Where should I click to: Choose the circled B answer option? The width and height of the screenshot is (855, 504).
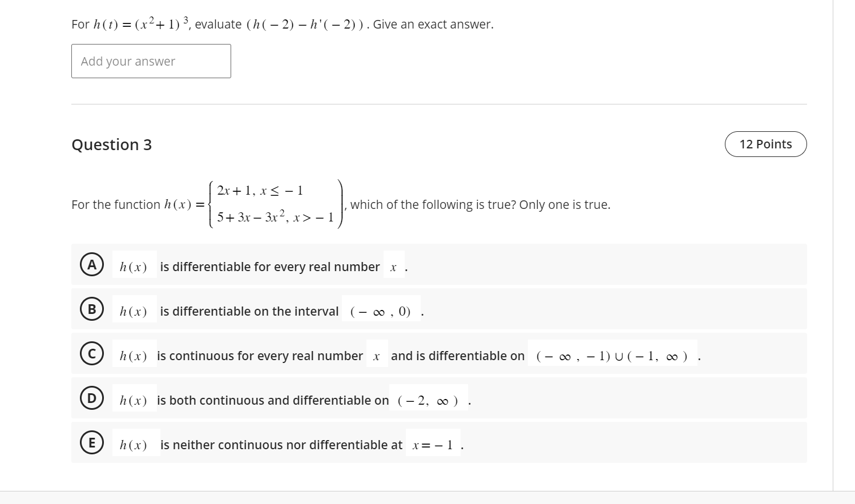click(x=91, y=309)
